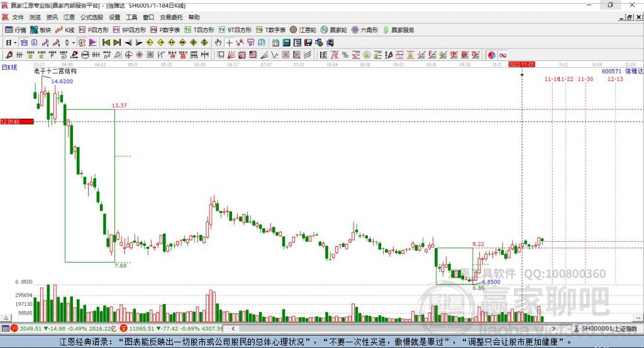The height and width of the screenshot is (348, 644).
Task: Click the truck icon in toolbar
Action: (330, 43)
